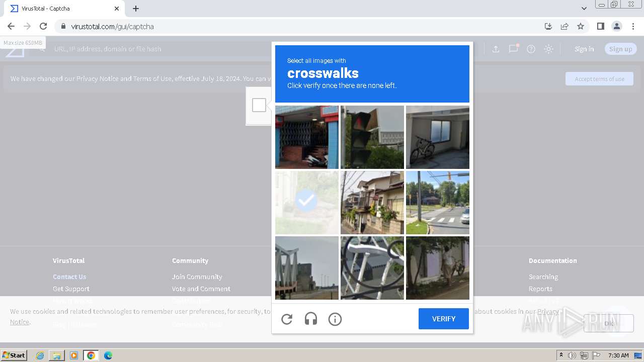This screenshot has width=644, height=362.
Task: Dismiss cookie banner with Ok button
Action: 609,323
